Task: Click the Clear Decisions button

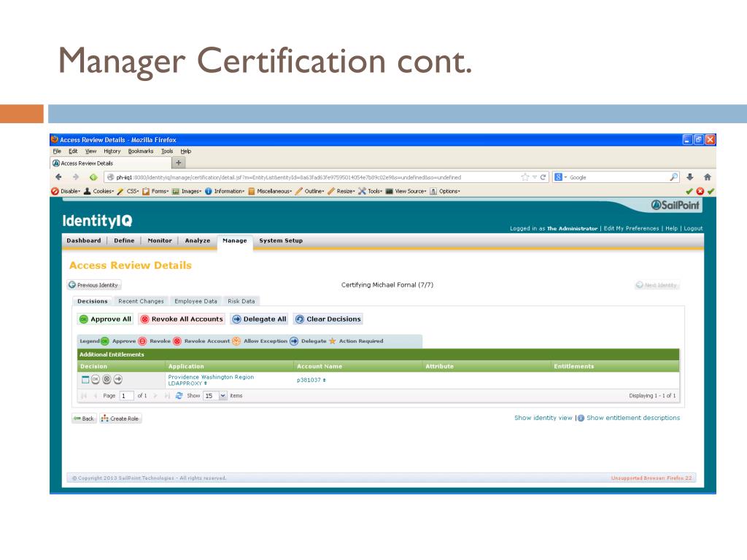Action: [328, 319]
